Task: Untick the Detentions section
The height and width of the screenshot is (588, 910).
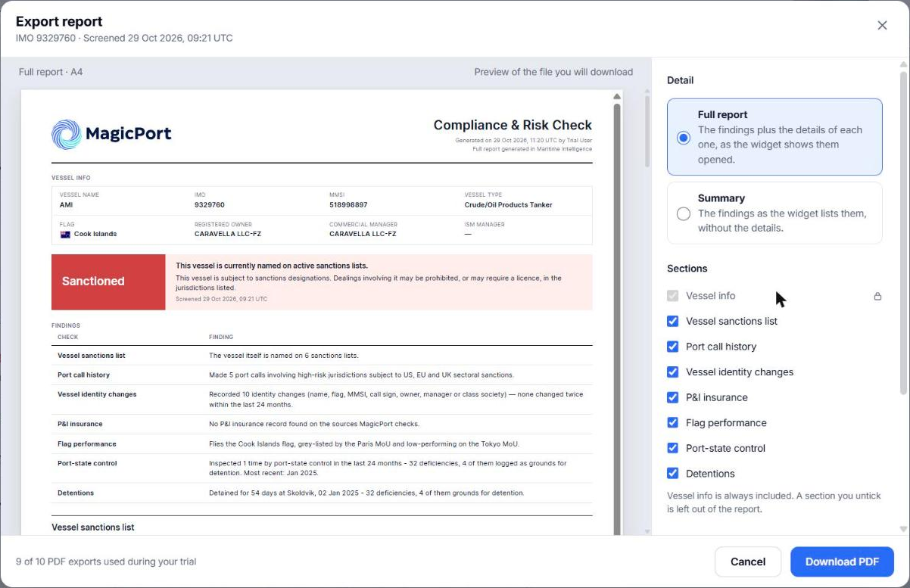Action: (x=672, y=474)
